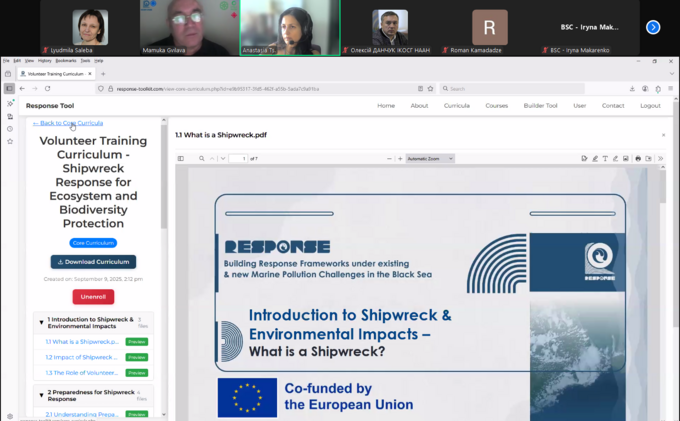Image resolution: width=680 pixels, height=421 pixels.
Task: Open sidebar history clock icon
Action: (x=10, y=129)
